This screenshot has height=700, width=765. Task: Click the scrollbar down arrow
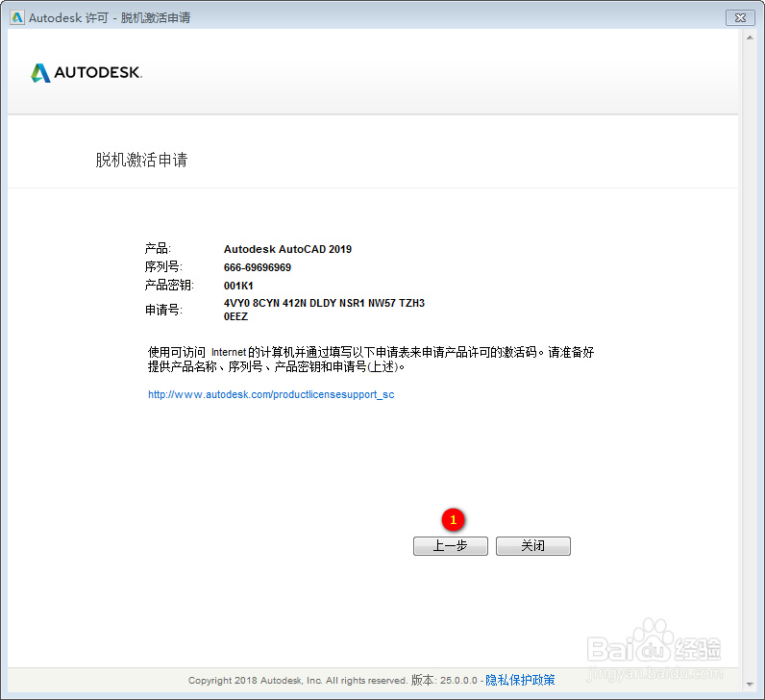point(750,685)
